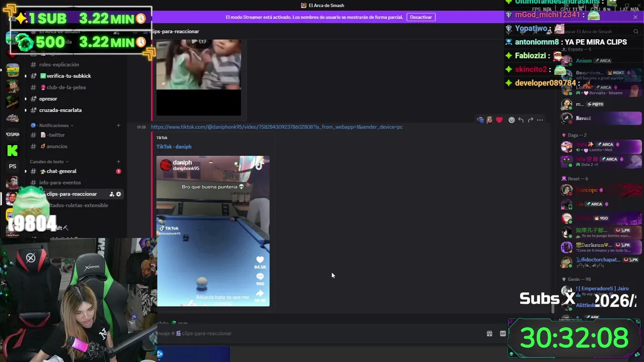The height and width of the screenshot is (362, 644).
Task: Open emoji reaction picker on message toolbar
Action: [x=511, y=120]
